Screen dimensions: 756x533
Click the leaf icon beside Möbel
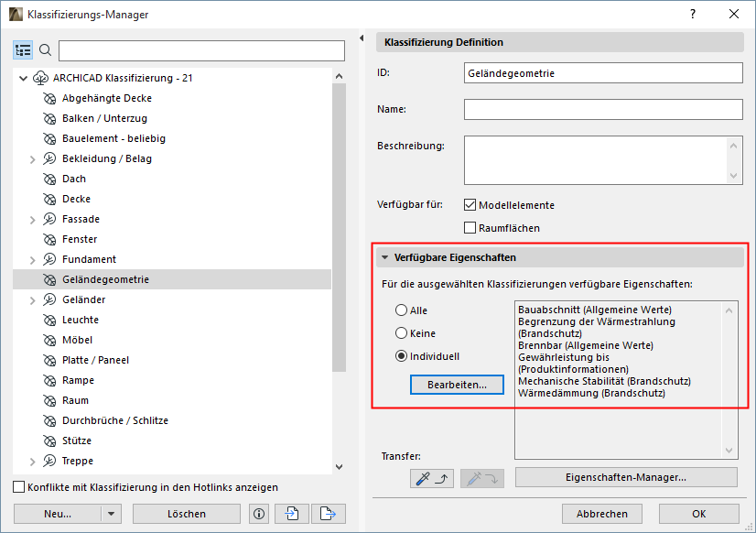(49, 340)
